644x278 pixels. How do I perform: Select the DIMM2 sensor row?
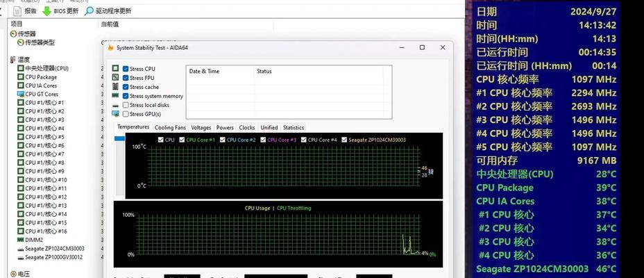30,240
